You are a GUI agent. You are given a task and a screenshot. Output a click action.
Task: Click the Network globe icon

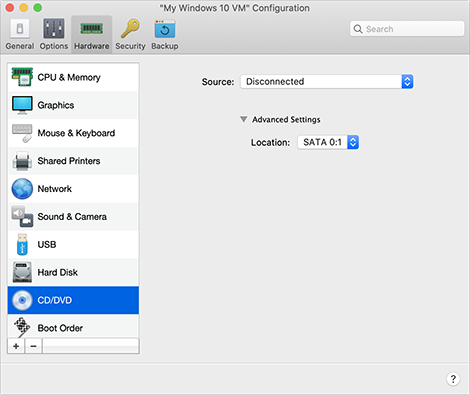tap(22, 189)
